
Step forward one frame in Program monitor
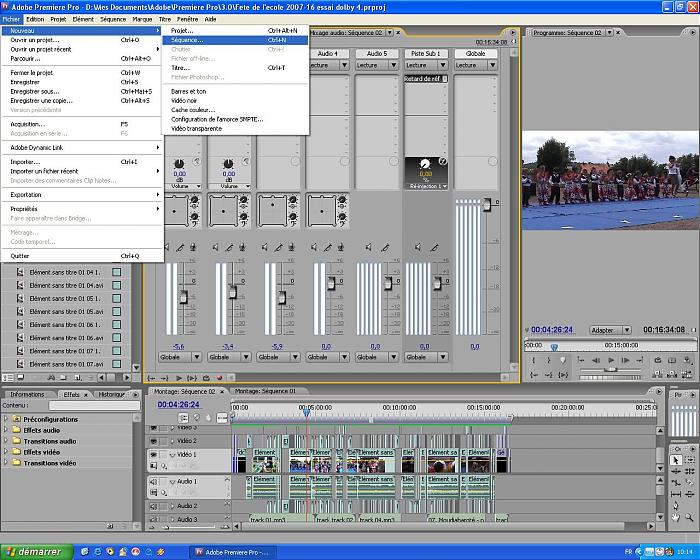point(626,360)
